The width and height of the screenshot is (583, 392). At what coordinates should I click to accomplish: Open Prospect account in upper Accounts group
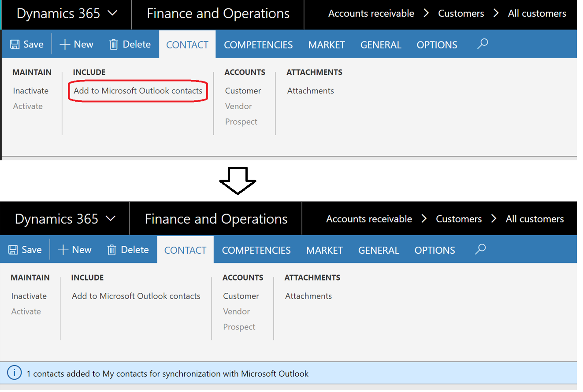click(x=241, y=122)
